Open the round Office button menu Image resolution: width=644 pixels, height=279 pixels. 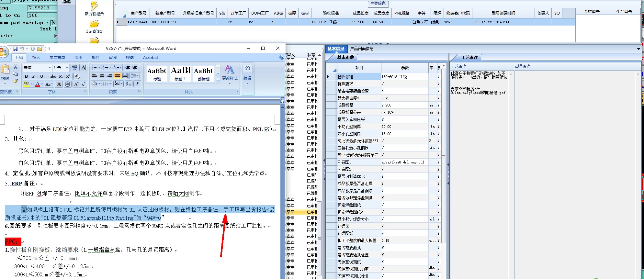point(3,52)
